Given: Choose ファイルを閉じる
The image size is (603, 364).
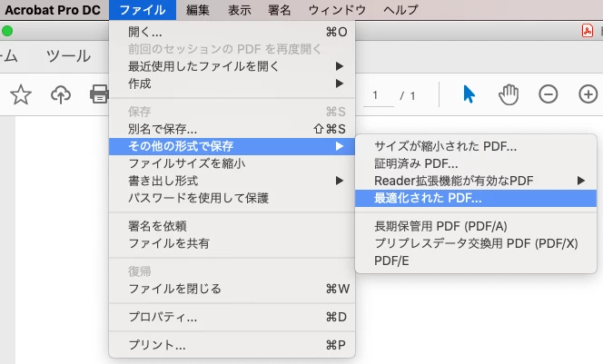Looking at the screenshot, I should click(232, 289).
